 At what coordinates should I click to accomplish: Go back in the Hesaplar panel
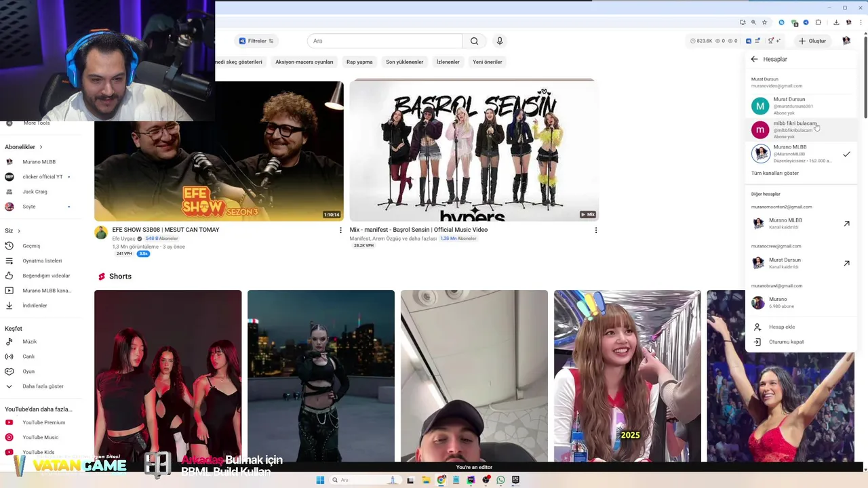(x=754, y=59)
